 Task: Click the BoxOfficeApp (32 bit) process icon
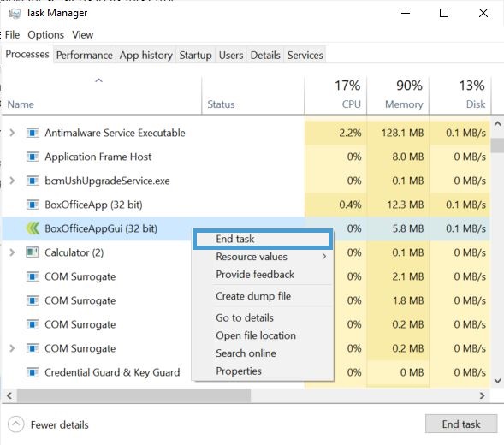[33, 205]
